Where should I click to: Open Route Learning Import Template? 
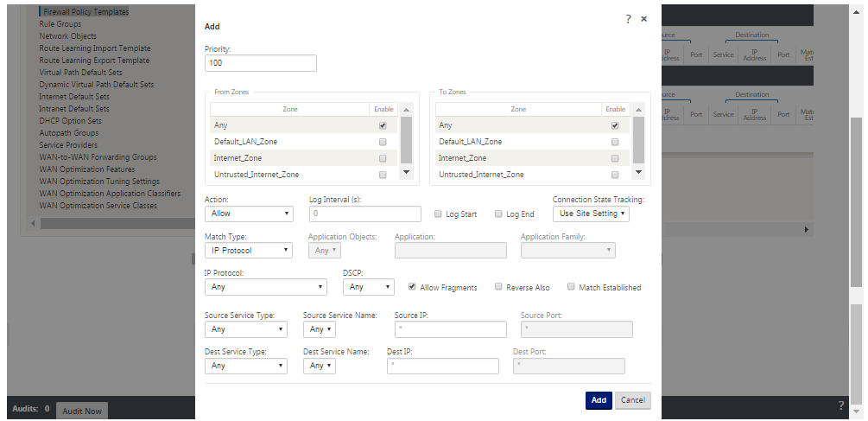click(95, 48)
